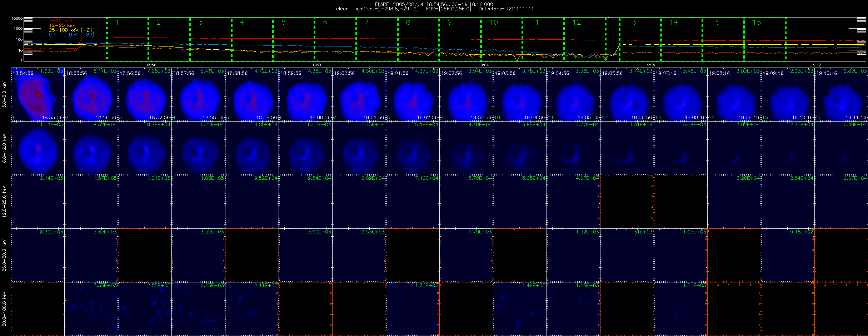
Task: Open the 6.0-12.0 keV image with peak 3.31E+04
Action: pyautogui.click(x=627, y=148)
